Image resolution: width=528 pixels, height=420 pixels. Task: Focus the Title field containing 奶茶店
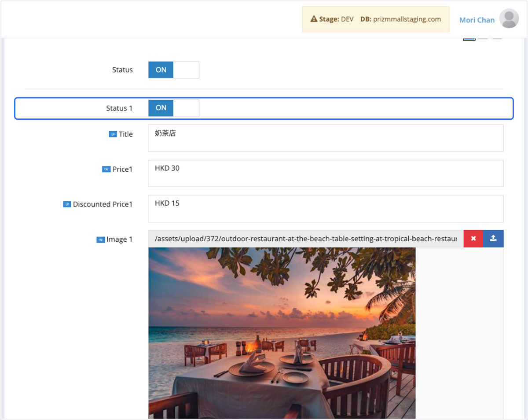tap(326, 138)
